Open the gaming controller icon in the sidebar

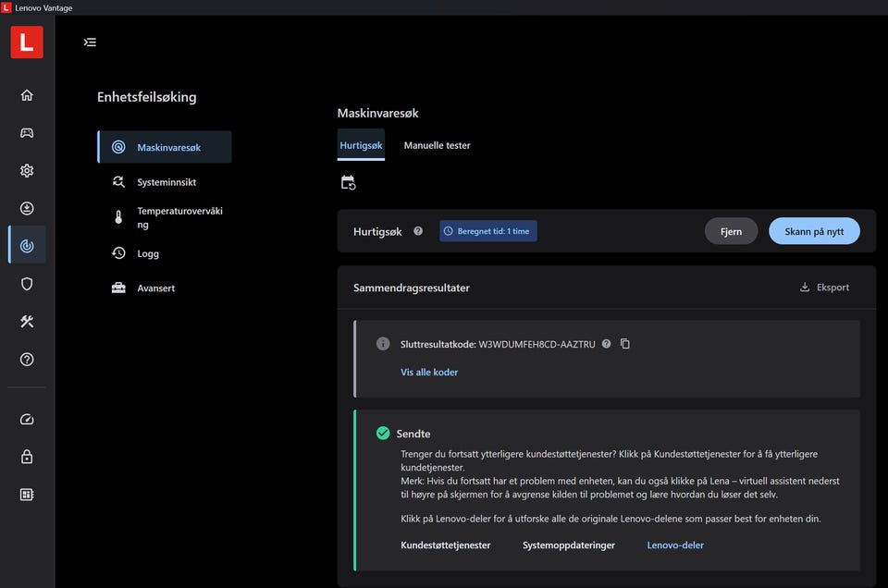pyautogui.click(x=27, y=133)
